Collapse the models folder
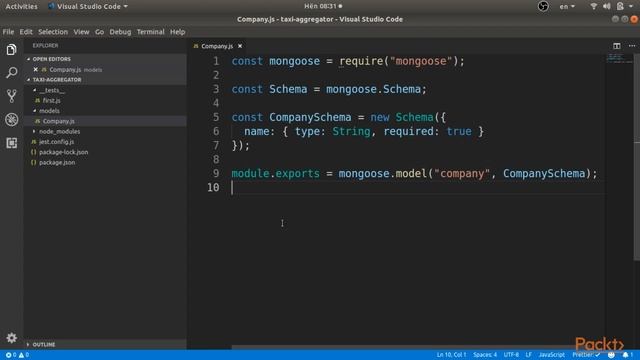The image size is (640, 360). [x=49, y=111]
